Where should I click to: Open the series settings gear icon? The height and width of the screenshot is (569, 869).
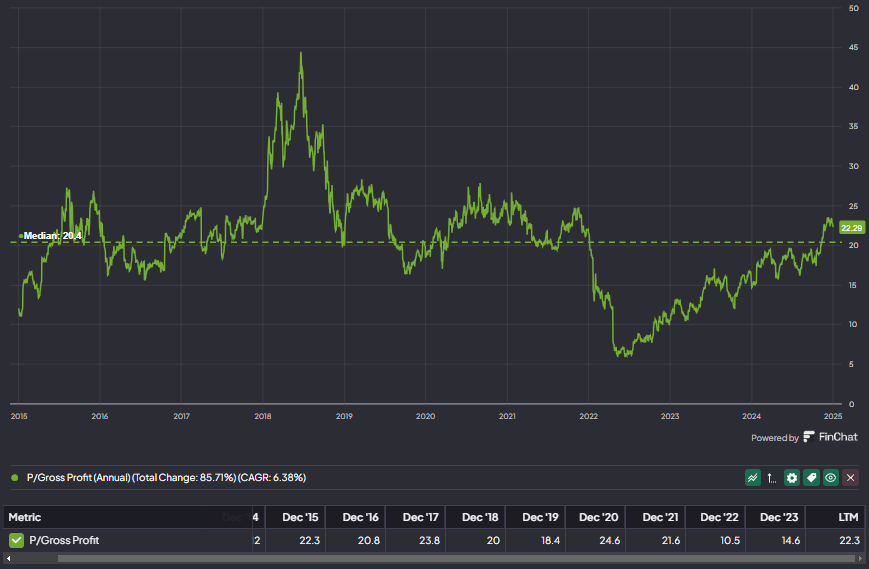[792, 478]
